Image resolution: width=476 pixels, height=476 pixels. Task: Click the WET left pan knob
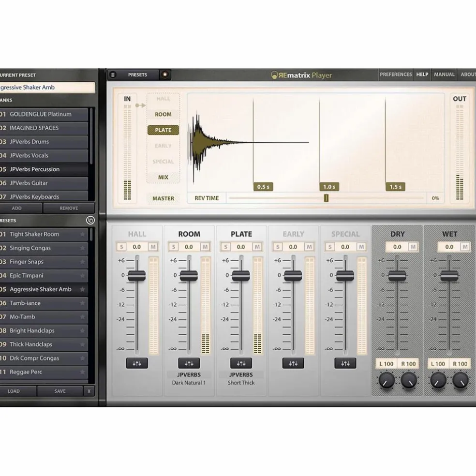(x=438, y=381)
